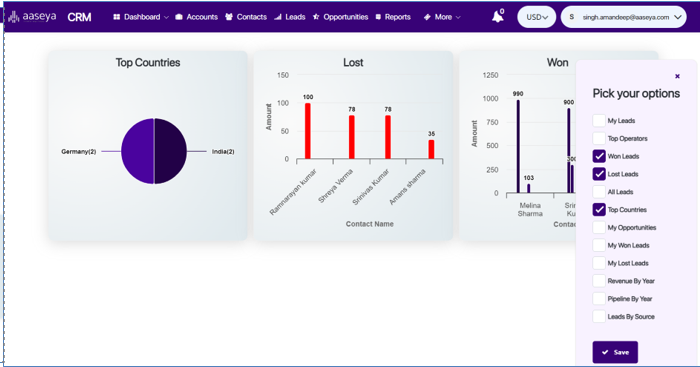
Task: Click the 990 Melina Sharma bar
Action: 518,146
